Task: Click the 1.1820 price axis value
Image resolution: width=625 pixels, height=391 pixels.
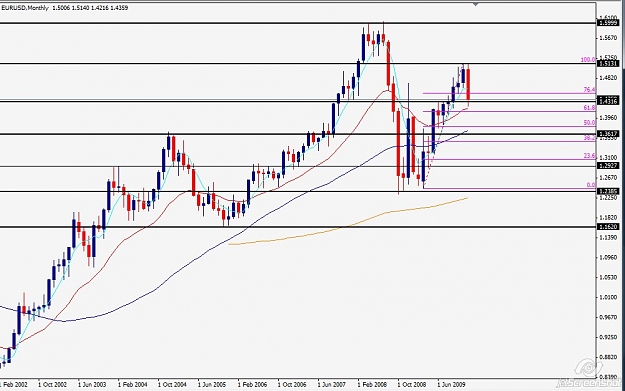Action: pos(609,218)
